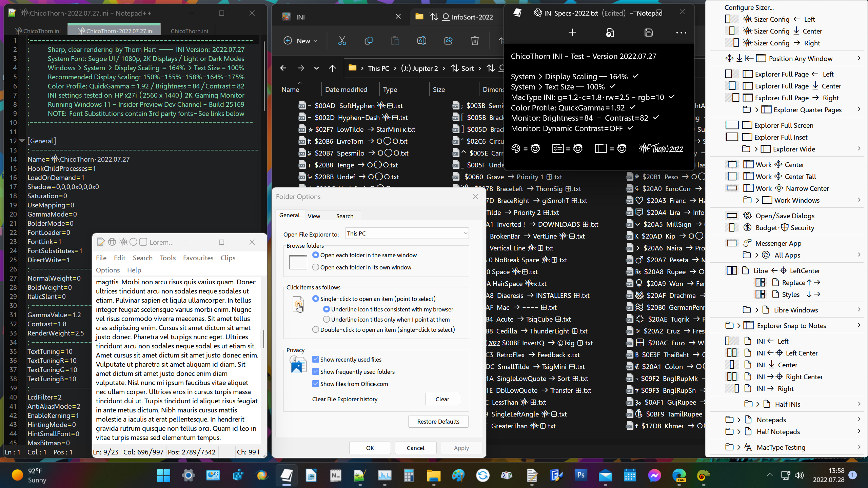Switch to the ChicoThorn.ini tab in Notepad++
This screenshot has height=488, width=868.
pyautogui.click(x=189, y=30)
